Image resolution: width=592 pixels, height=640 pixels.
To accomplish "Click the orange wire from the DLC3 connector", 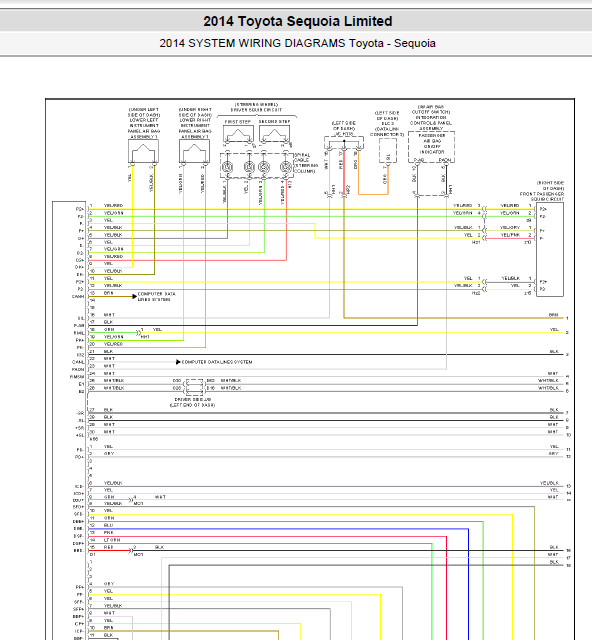I will tap(388, 180).
